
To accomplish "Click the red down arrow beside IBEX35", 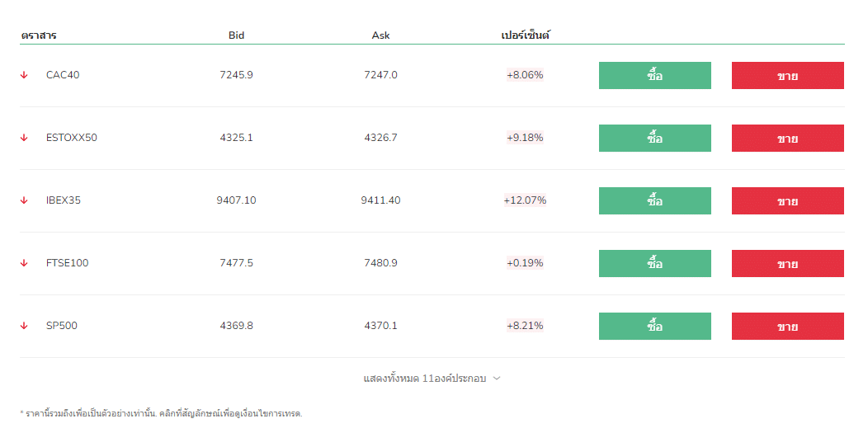I will [24, 200].
